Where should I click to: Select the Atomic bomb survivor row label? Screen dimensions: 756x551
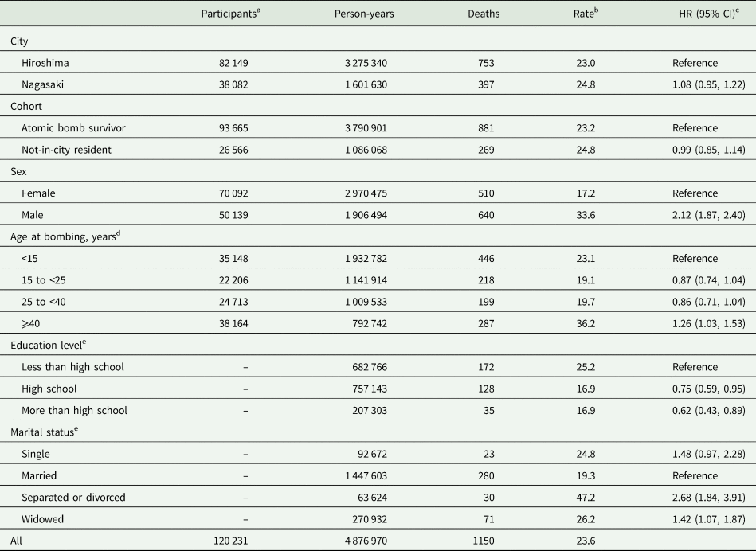coord(75,127)
